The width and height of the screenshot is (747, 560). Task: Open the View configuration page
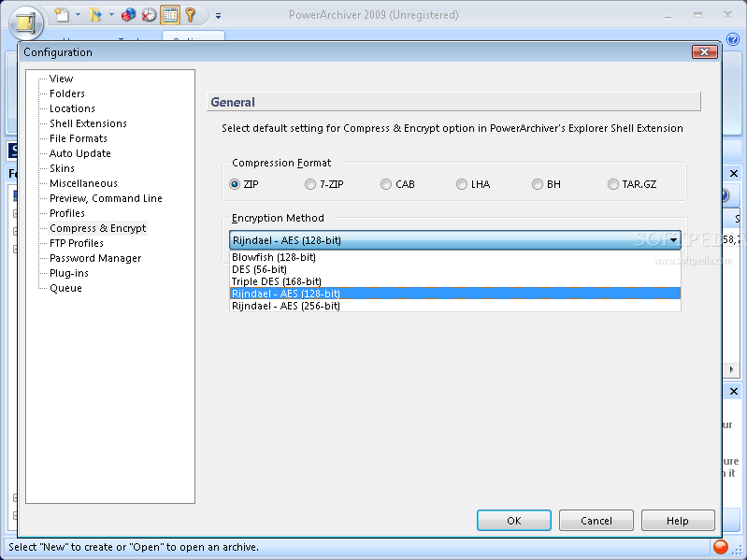click(62, 79)
